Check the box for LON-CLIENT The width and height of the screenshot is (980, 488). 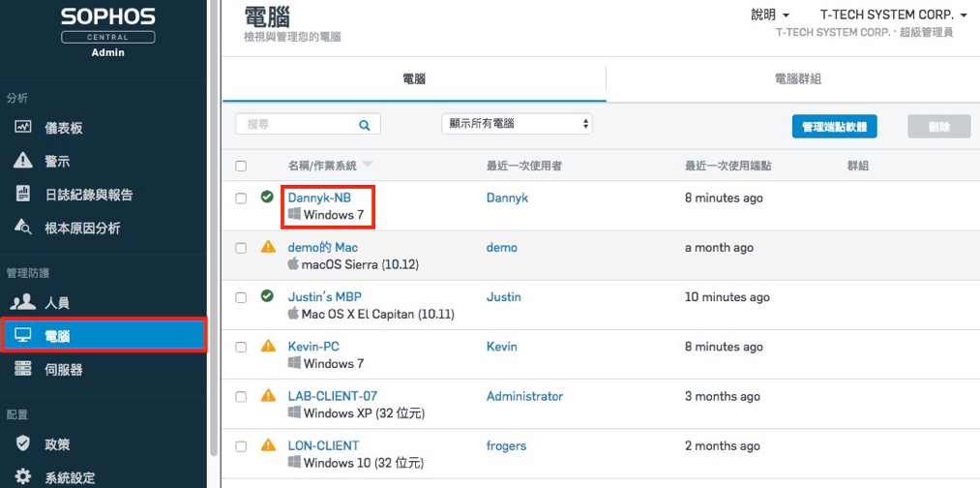point(241,446)
